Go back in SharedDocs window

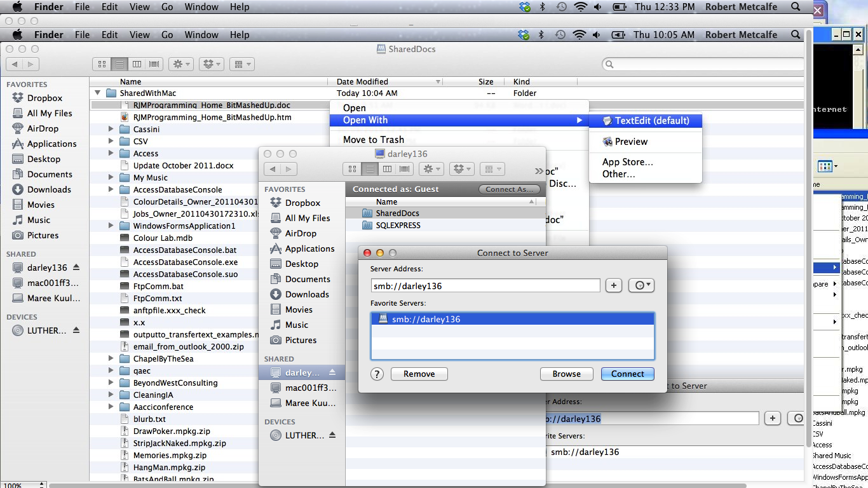pos(15,64)
